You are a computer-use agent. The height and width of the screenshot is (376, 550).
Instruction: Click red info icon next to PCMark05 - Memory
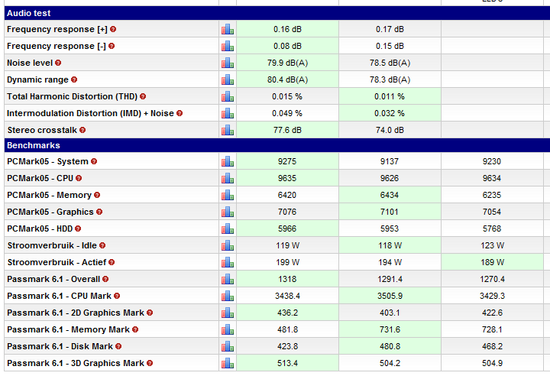click(97, 195)
